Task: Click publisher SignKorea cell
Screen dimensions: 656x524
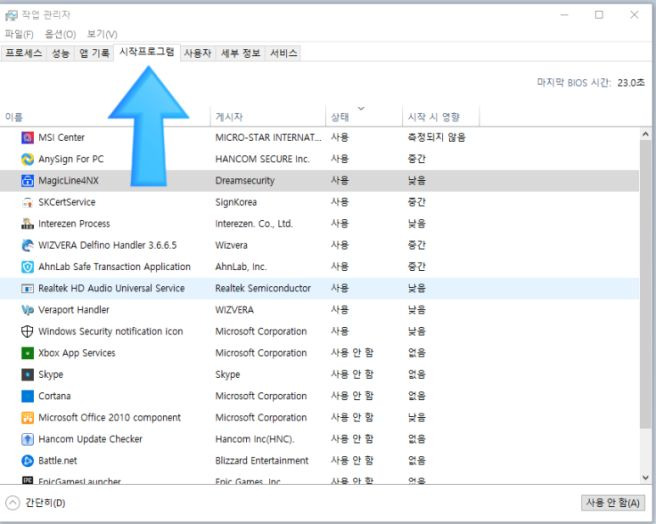Action: tap(236, 202)
